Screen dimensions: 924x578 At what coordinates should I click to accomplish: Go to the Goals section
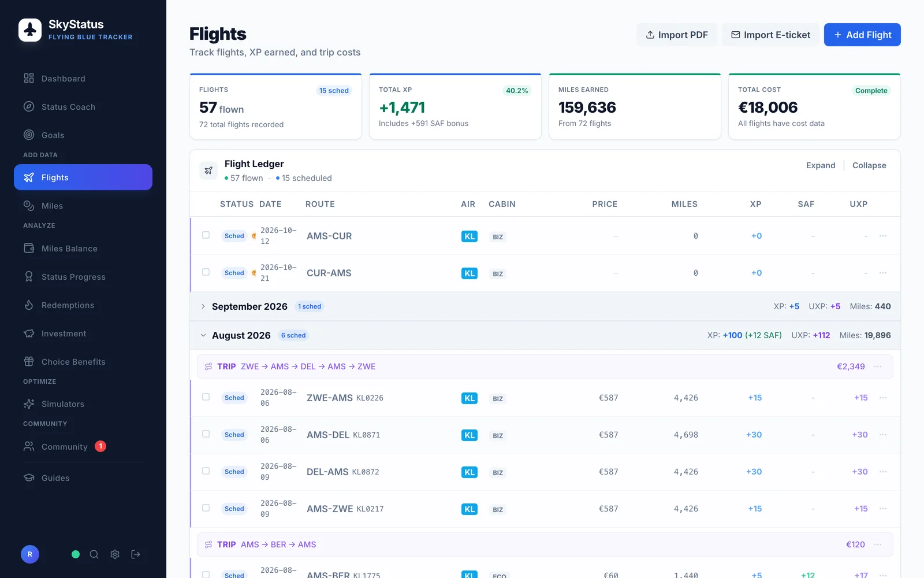tap(83, 135)
